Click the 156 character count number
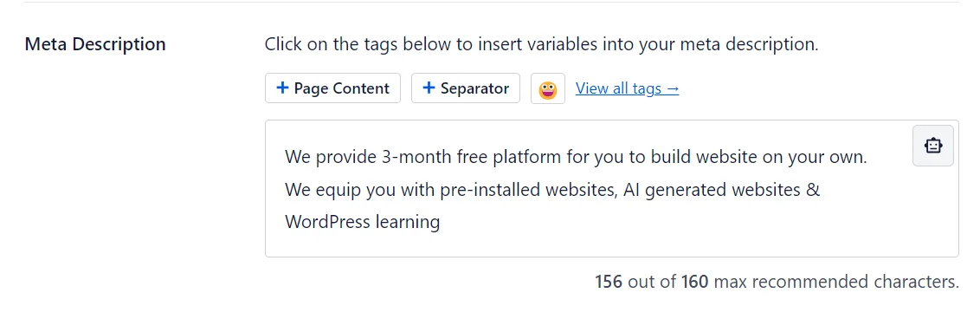 pos(608,282)
